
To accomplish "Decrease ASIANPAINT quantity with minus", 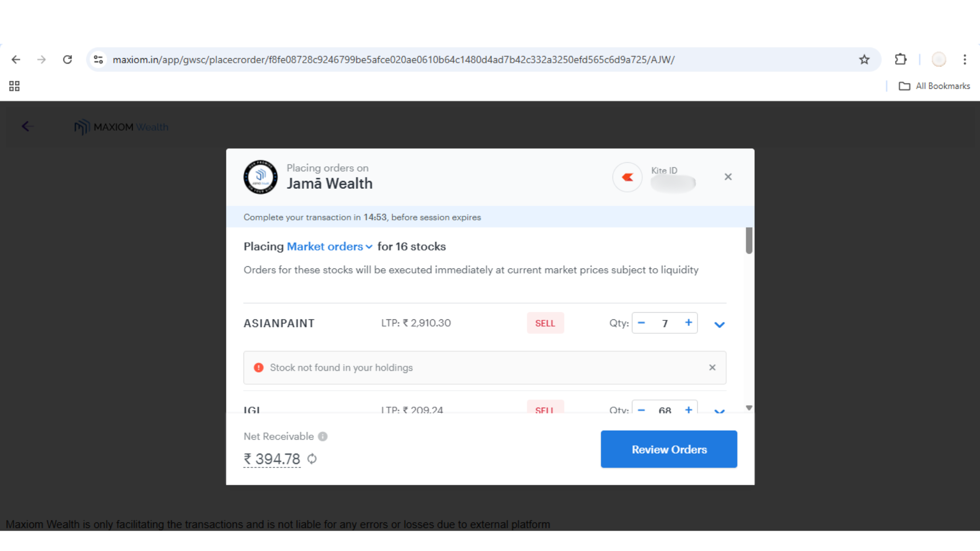I will tap(642, 323).
